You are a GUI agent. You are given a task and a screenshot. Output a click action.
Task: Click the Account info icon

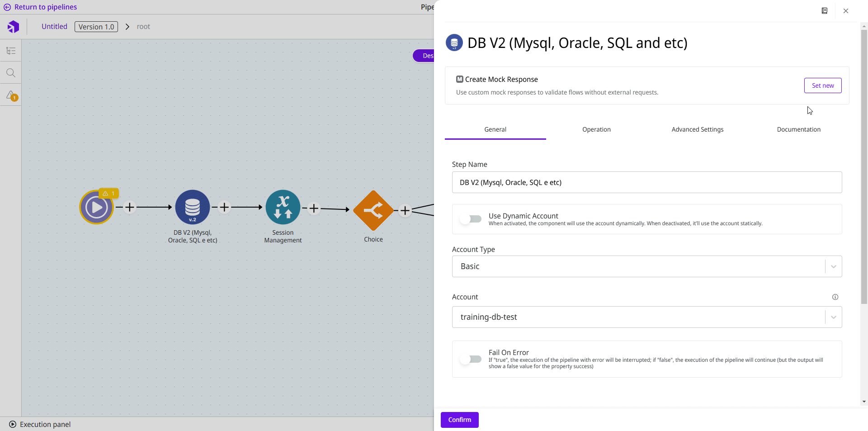coord(835,297)
